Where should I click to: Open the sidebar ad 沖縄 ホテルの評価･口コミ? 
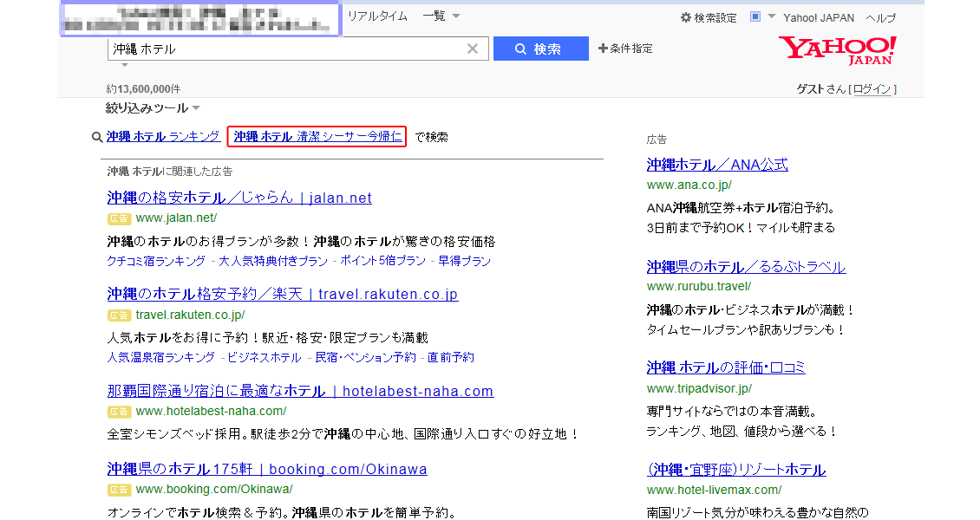726,367
